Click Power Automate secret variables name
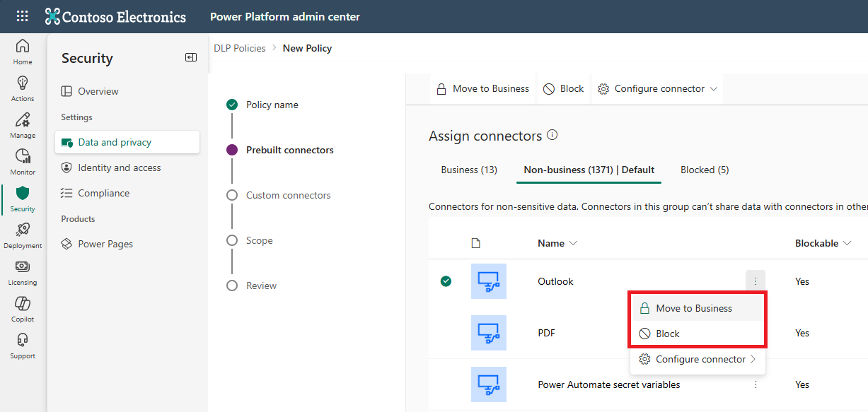Viewport: 868px width, 412px height. [609, 384]
